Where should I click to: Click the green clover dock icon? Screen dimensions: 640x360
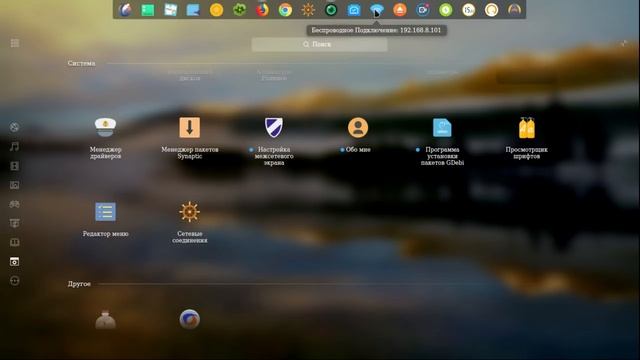239,9
